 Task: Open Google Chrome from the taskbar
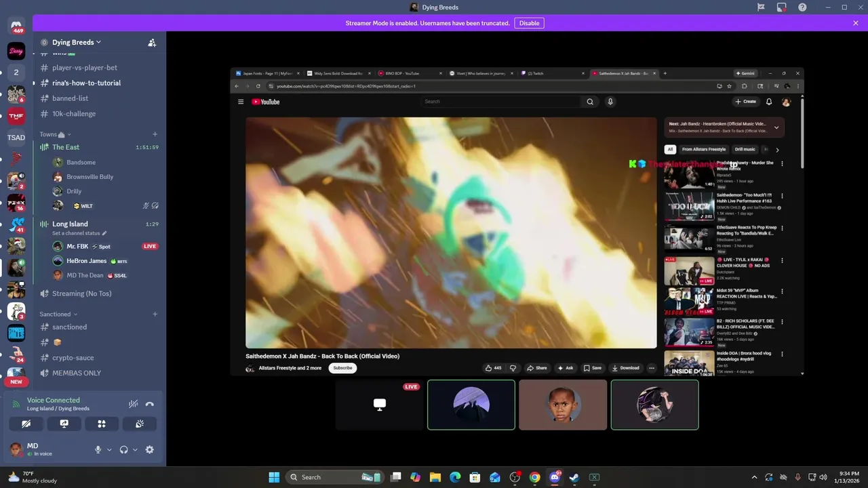tap(535, 477)
